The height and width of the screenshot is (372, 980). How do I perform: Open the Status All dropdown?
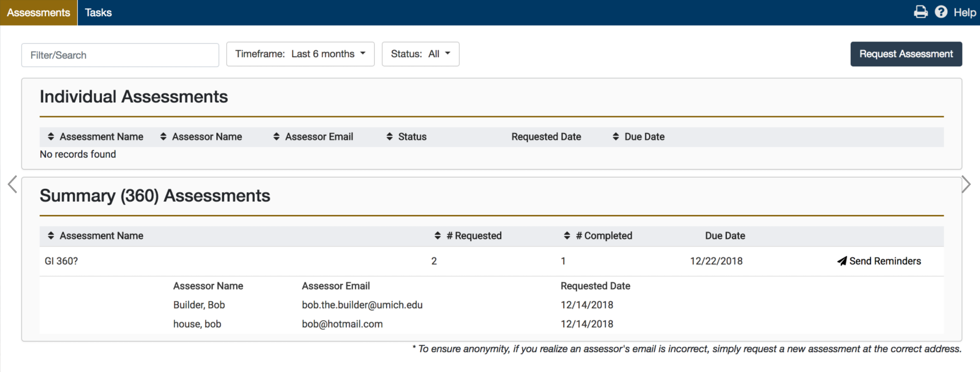click(420, 54)
